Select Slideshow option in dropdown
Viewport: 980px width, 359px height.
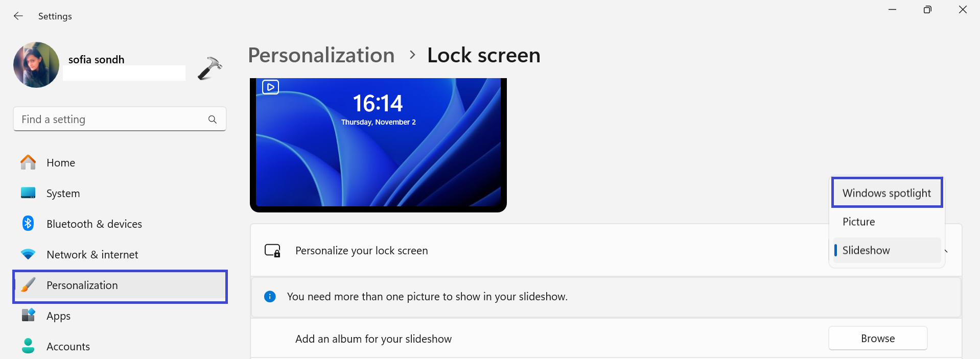tap(867, 250)
